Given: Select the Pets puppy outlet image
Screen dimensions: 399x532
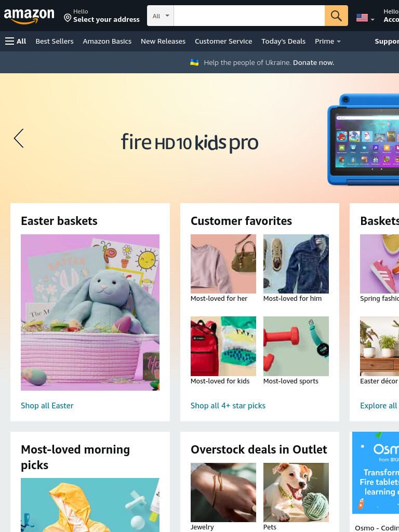Looking at the screenshot, I should (296, 493).
